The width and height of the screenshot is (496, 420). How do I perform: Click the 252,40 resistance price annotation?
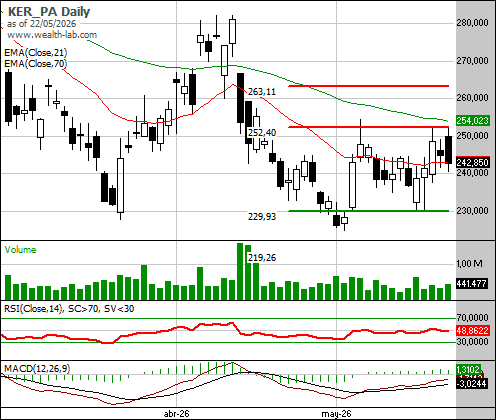click(262, 133)
